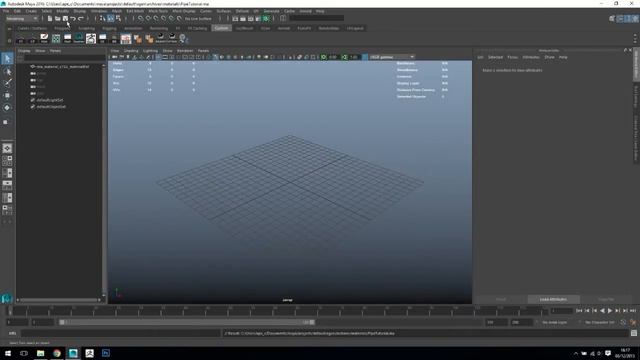Click the Outliner search field
Viewport: 640px width, 360px height.
(64, 58)
